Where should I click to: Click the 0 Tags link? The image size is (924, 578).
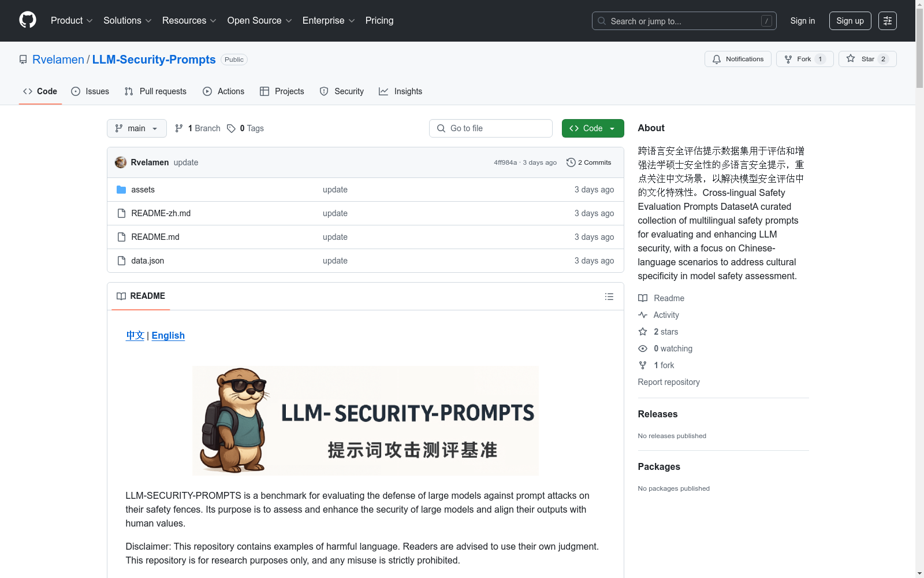pos(245,128)
